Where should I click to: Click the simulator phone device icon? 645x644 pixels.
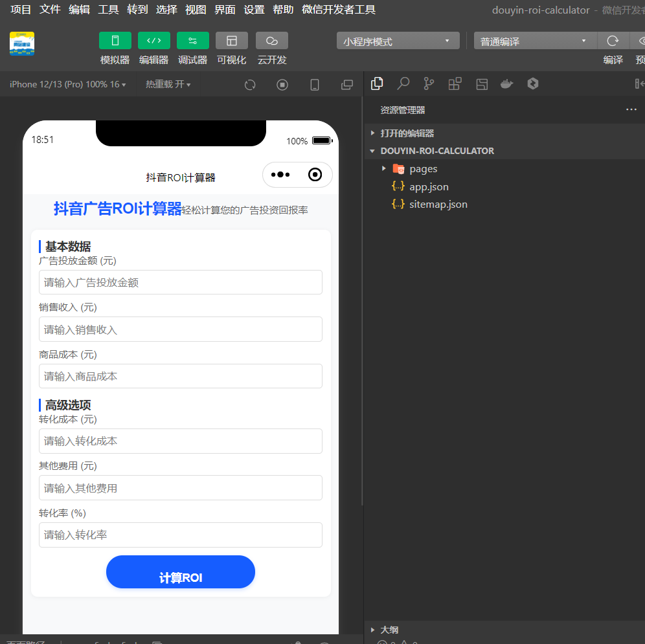(315, 85)
